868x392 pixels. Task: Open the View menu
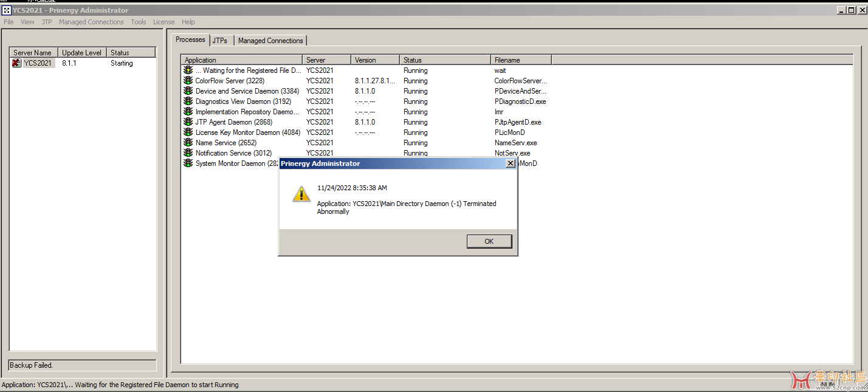(27, 22)
